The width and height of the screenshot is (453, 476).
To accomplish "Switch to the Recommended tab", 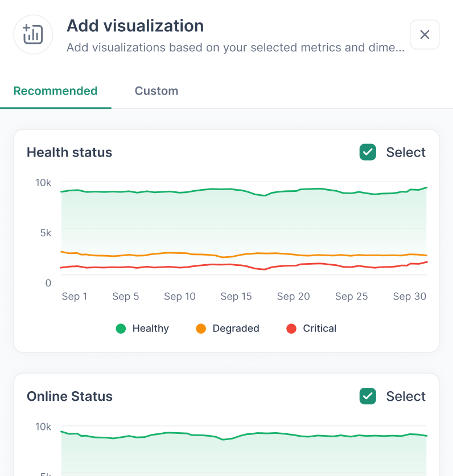I will 56,91.
